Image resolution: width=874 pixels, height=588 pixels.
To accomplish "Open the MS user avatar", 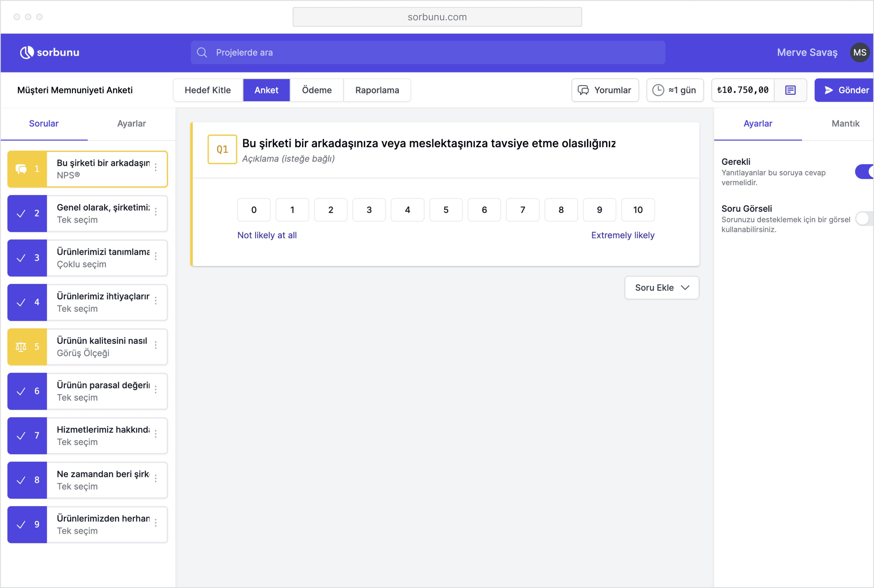I will coord(859,53).
